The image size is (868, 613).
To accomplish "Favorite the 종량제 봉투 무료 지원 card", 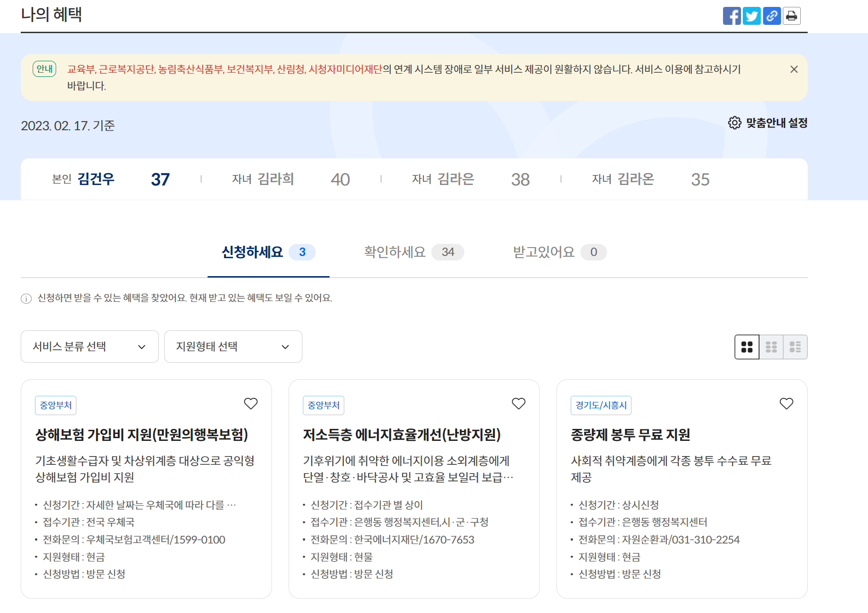I will click(786, 404).
